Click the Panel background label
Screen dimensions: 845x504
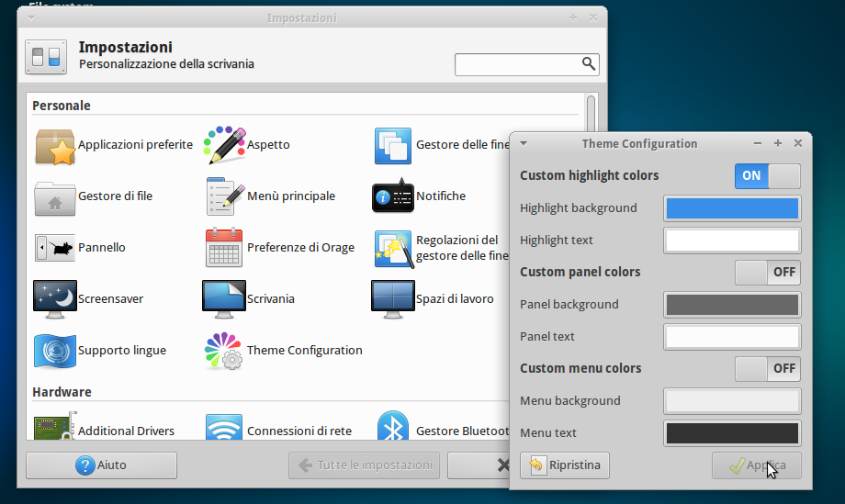tap(569, 305)
